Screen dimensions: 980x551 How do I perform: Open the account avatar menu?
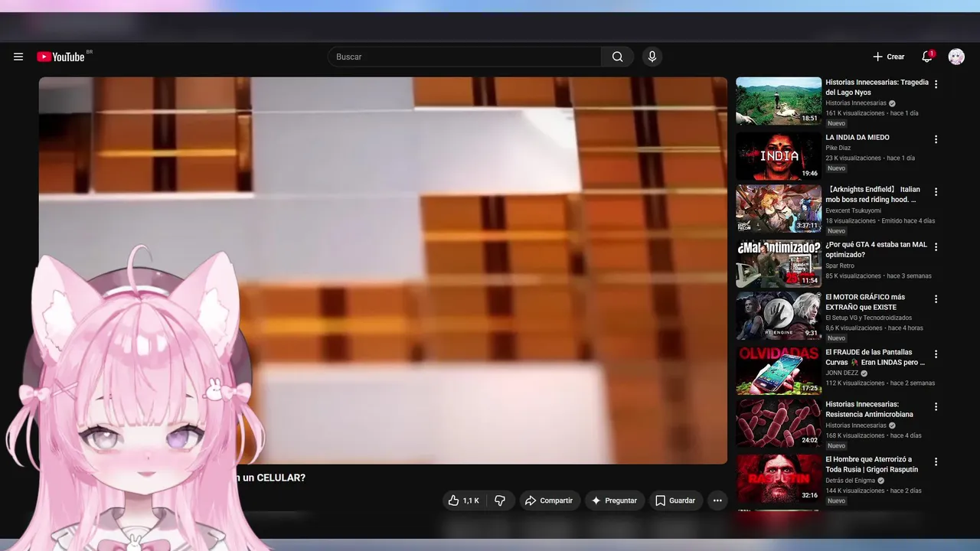point(956,57)
